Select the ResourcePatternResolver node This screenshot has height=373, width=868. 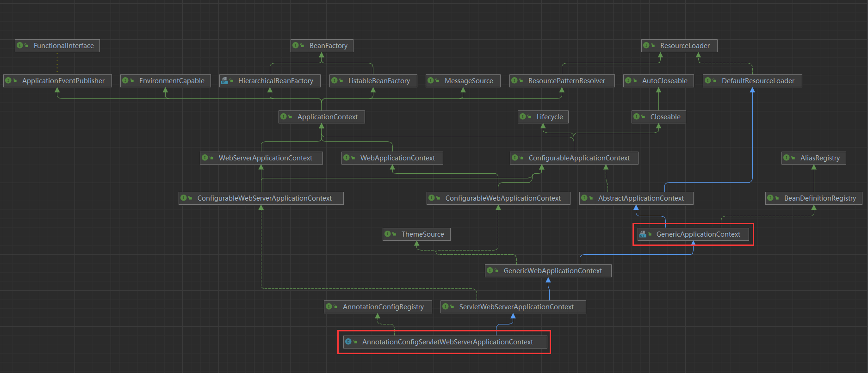coord(562,81)
